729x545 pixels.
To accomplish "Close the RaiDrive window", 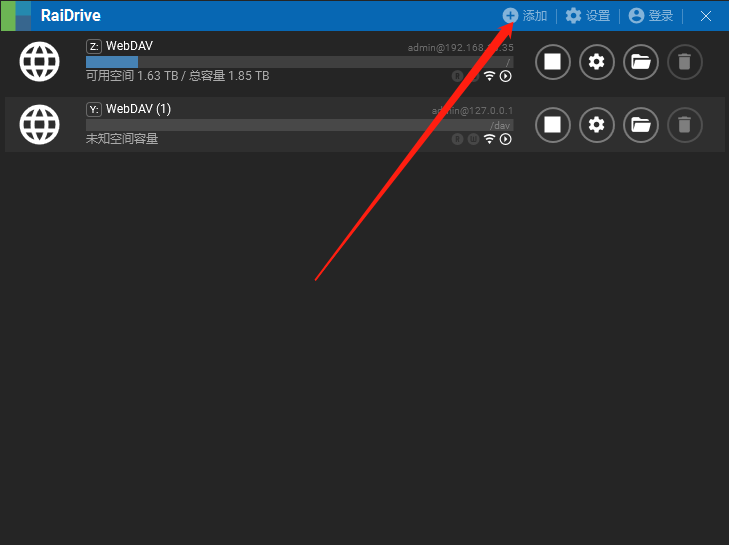I will coord(706,16).
